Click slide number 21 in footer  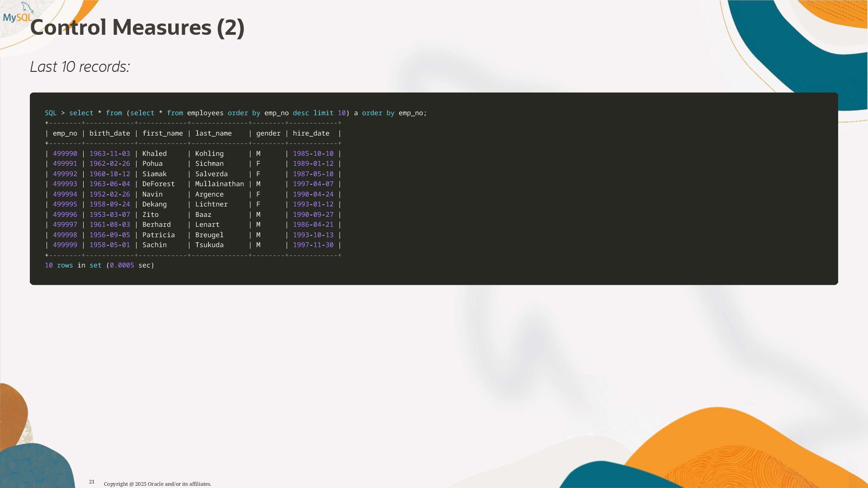(x=92, y=482)
